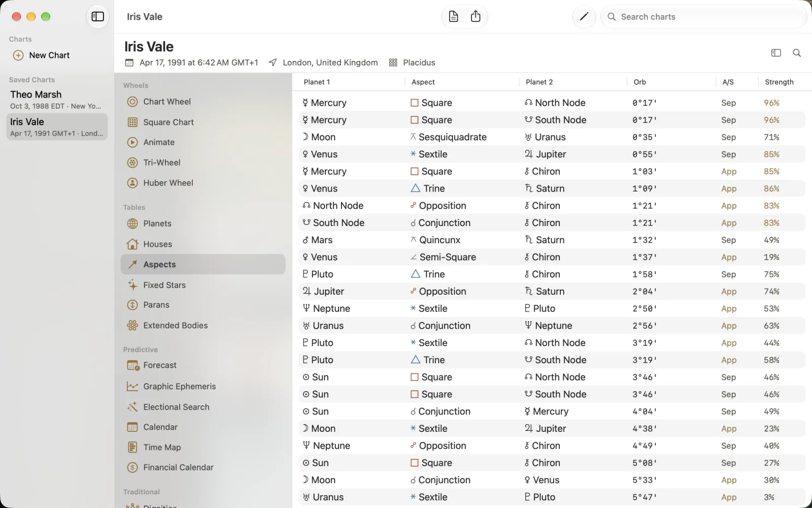Select the Jupiter Opposition Saturn row

[x=552, y=291]
